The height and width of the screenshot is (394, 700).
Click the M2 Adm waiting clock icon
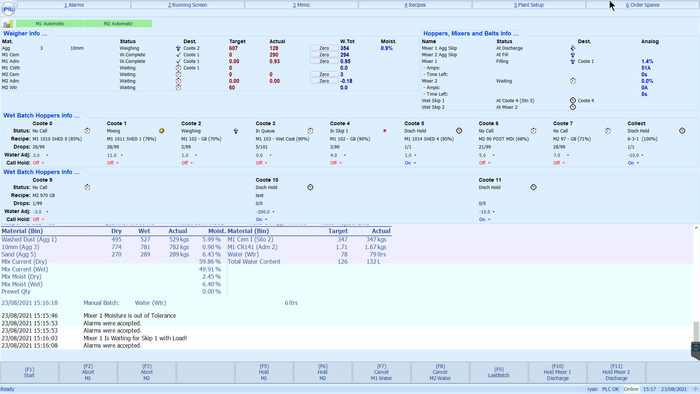click(x=178, y=81)
